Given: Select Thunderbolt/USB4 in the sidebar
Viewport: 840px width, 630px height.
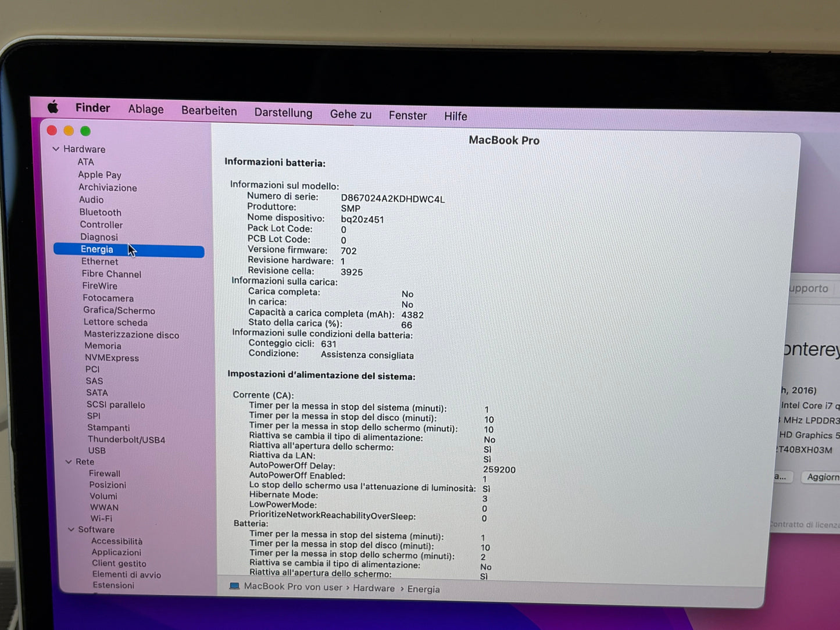Looking at the screenshot, I should [x=126, y=439].
